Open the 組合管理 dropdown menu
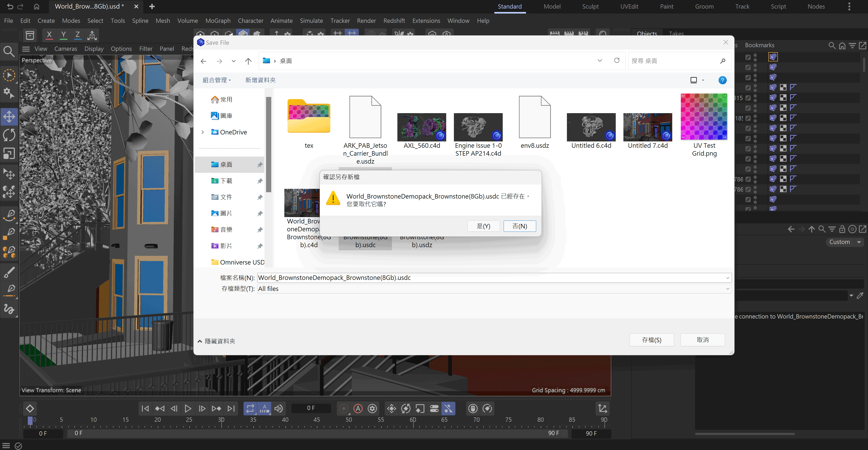Image resolution: width=868 pixels, height=450 pixels. tap(217, 80)
